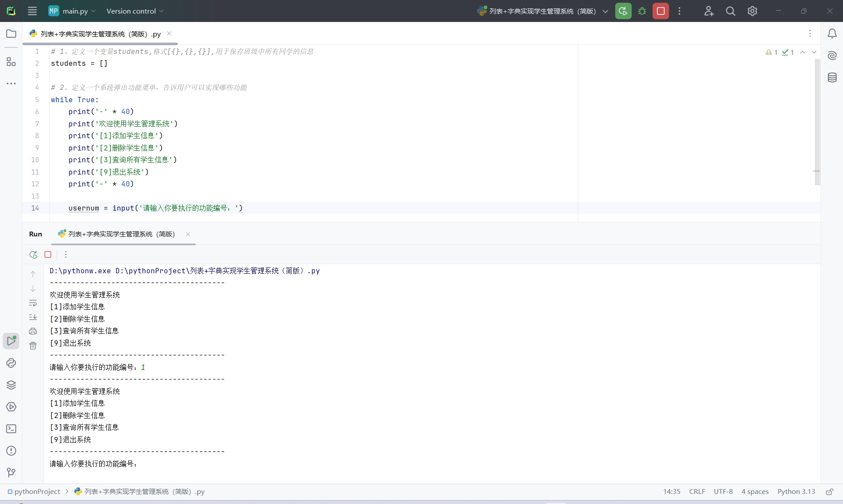Open Problems tool window icon
Screen dimensions: 843x504
pyautogui.click(x=11, y=451)
